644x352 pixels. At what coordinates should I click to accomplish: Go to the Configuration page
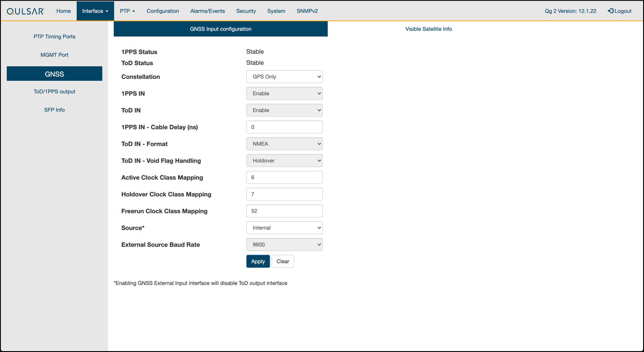[163, 11]
